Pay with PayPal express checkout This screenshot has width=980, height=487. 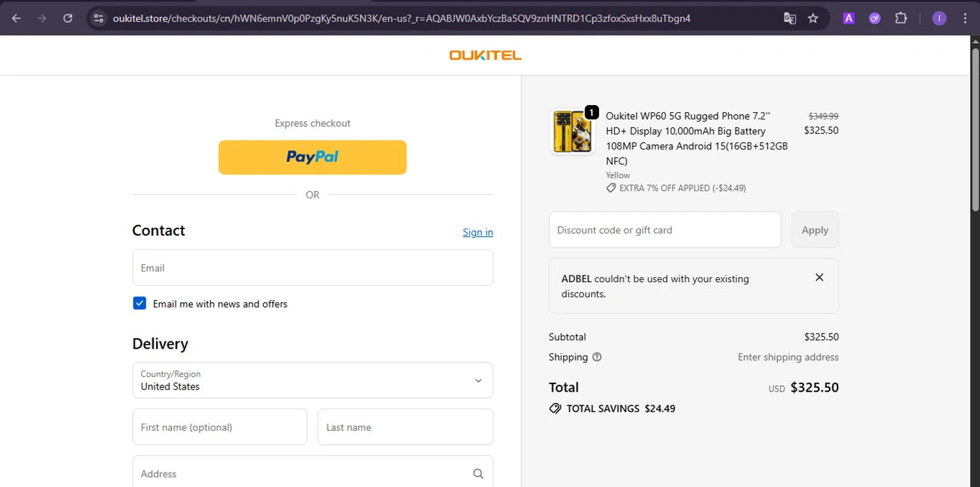click(x=312, y=157)
